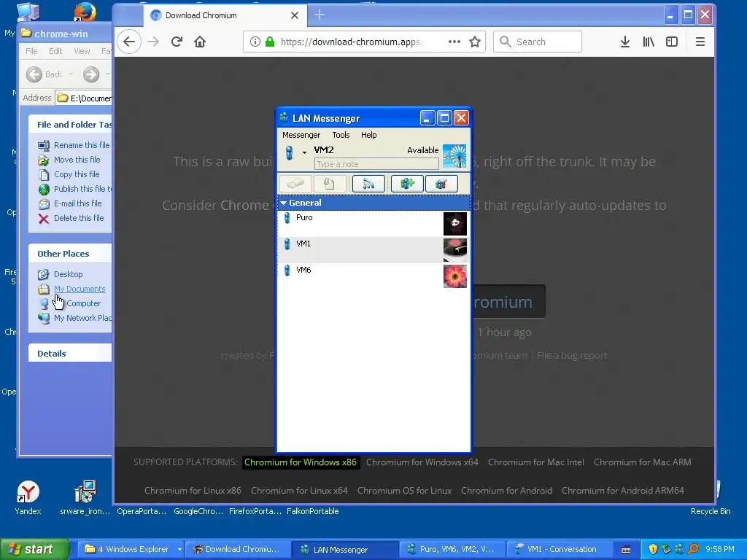The width and height of the screenshot is (747, 560).
Task: Select Chromium for Windows x64 platform
Action: 422,462
